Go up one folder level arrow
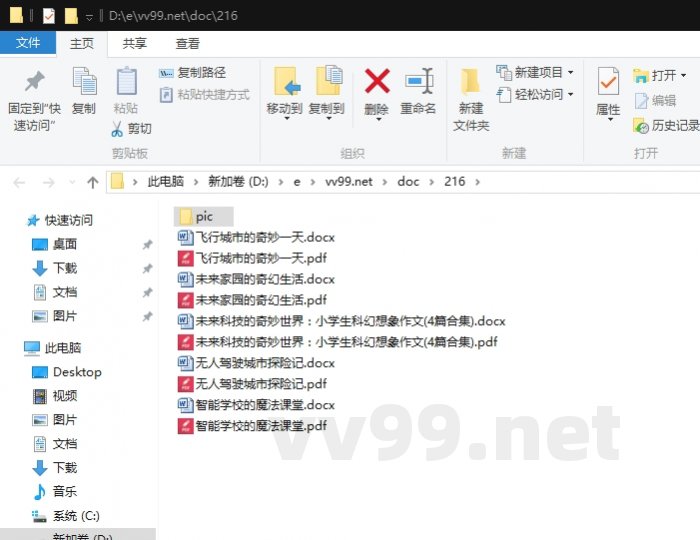This screenshot has height=540, width=700. coord(93,182)
